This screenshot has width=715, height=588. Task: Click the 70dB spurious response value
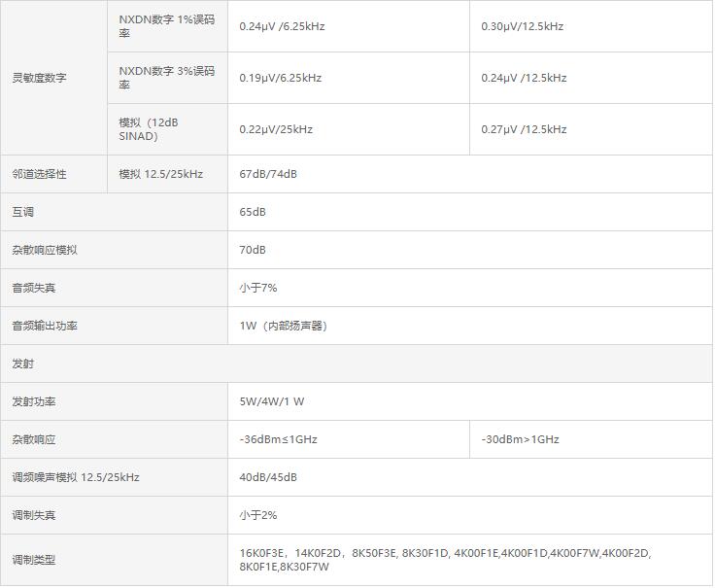[253, 250]
